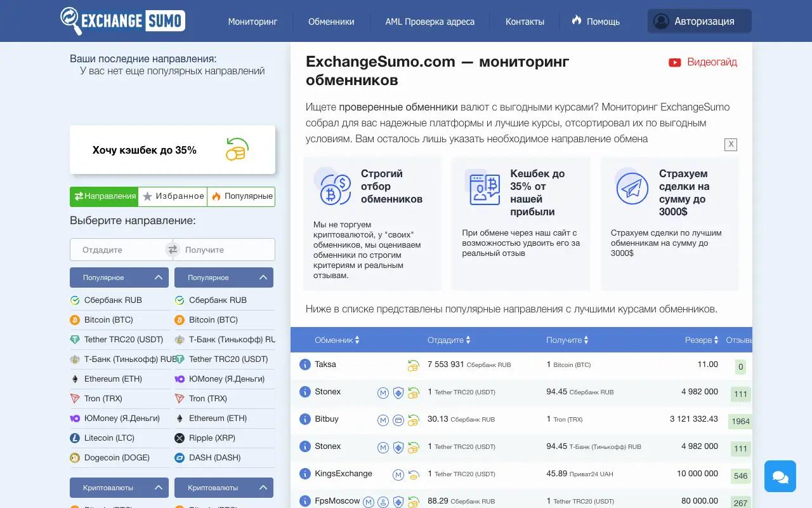This screenshot has width=812, height=508.
Task: Sort table by Резерв column
Action: coord(702,340)
